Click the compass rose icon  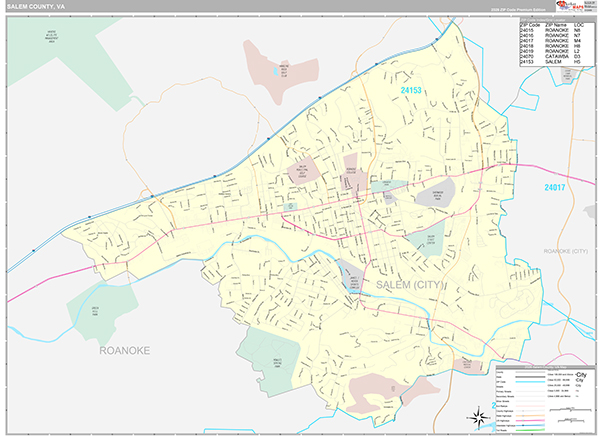pos(472,418)
